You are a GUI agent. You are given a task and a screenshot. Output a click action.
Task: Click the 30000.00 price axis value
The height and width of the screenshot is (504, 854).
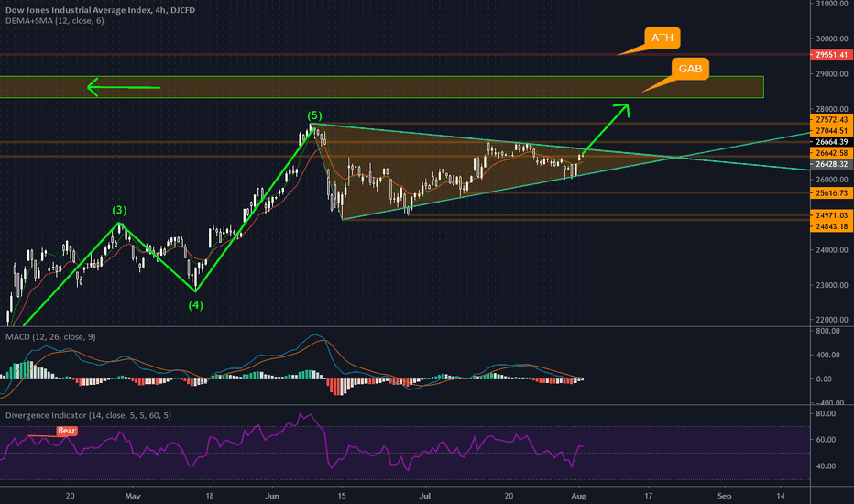point(832,38)
